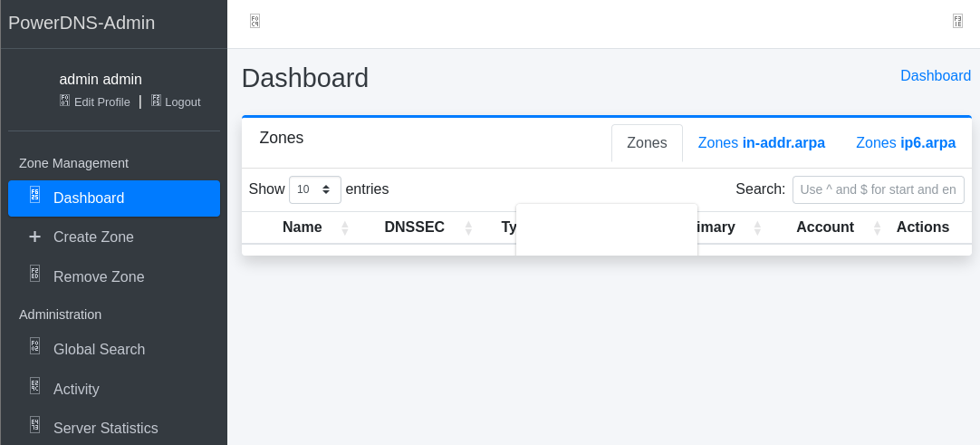Sort zones by Name column arrows
The width and height of the screenshot is (980, 445).
(344, 227)
